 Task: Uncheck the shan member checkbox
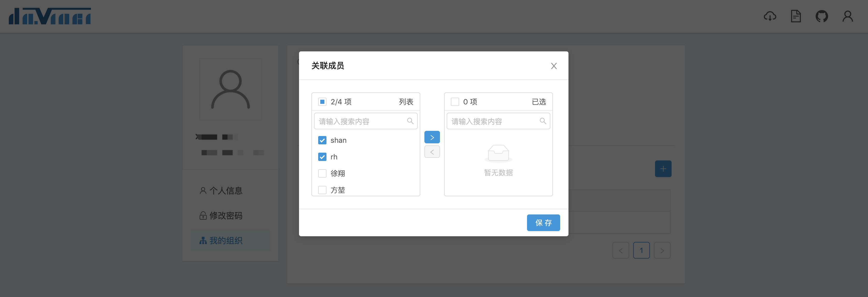[x=322, y=140]
